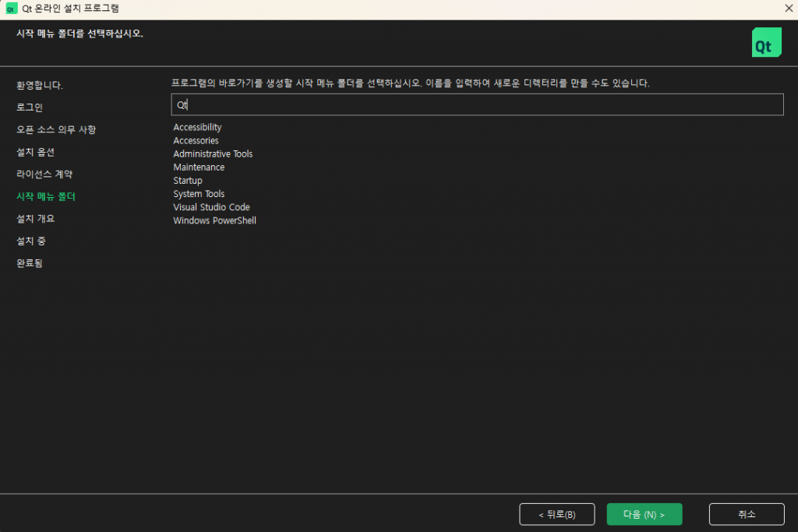Screen dimensions: 798x532
Task: Select the Startup folder entry
Action: point(188,180)
